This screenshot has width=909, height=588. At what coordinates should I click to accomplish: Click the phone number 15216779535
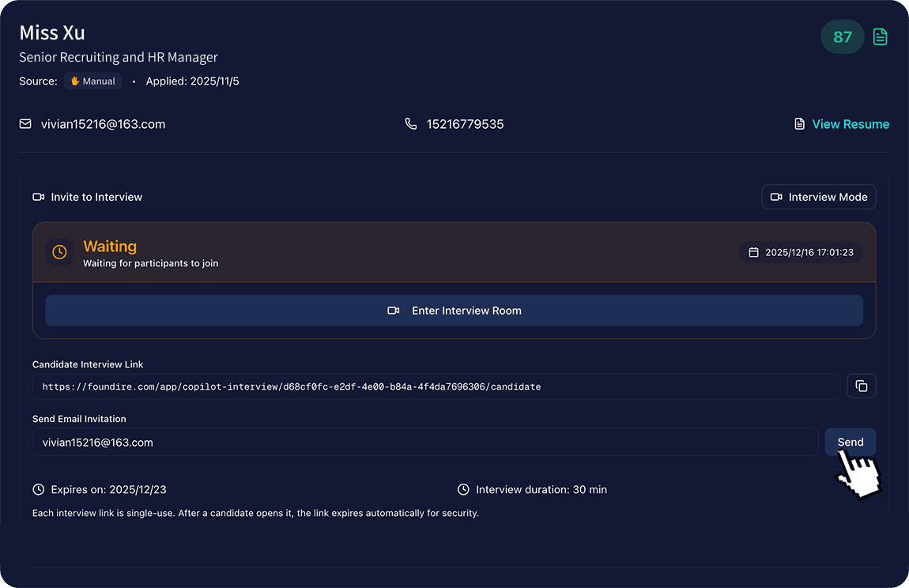465,124
